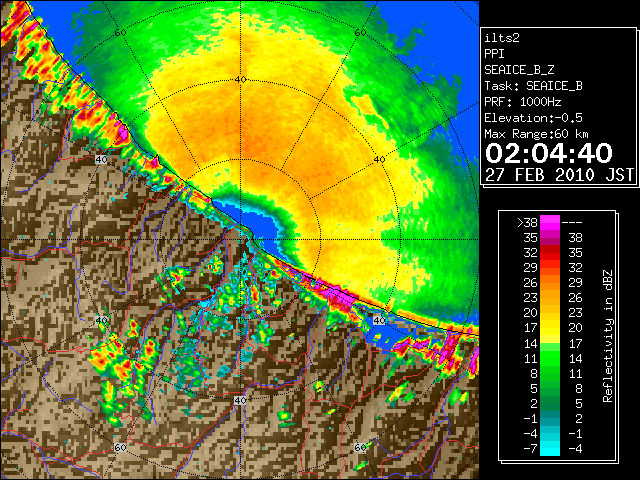
Task: Click the 40 km ring label due south
Action: pos(240,400)
